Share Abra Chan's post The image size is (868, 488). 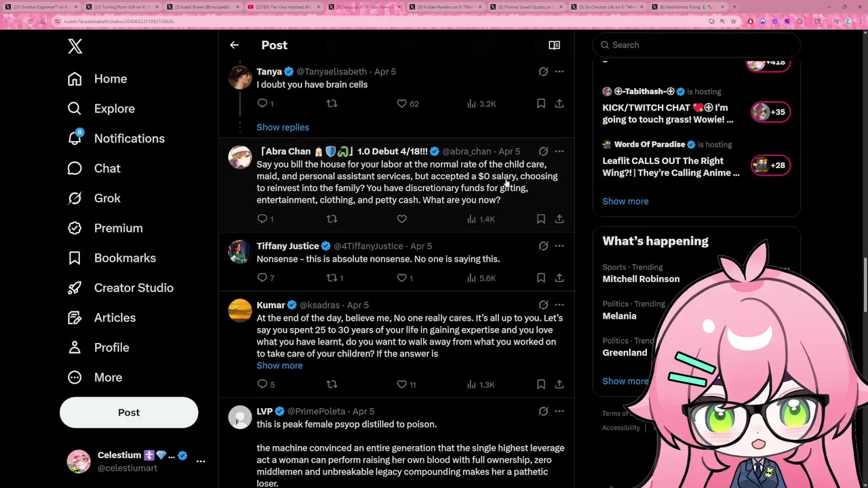click(x=559, y=219)
